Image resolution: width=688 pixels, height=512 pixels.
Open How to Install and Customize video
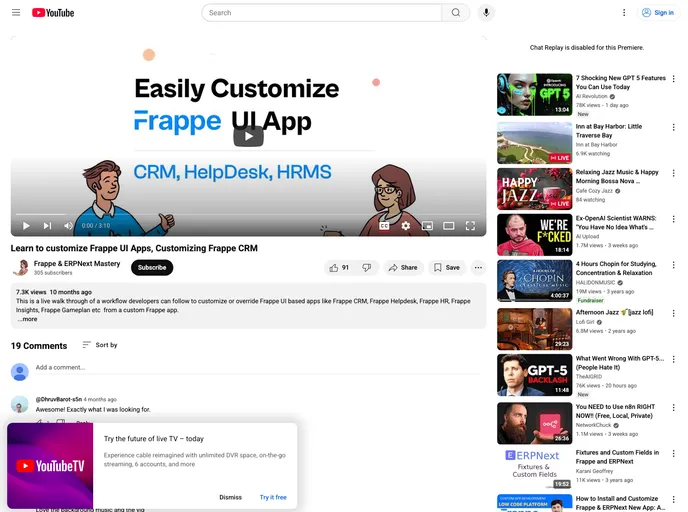click(x=620, y=503)
